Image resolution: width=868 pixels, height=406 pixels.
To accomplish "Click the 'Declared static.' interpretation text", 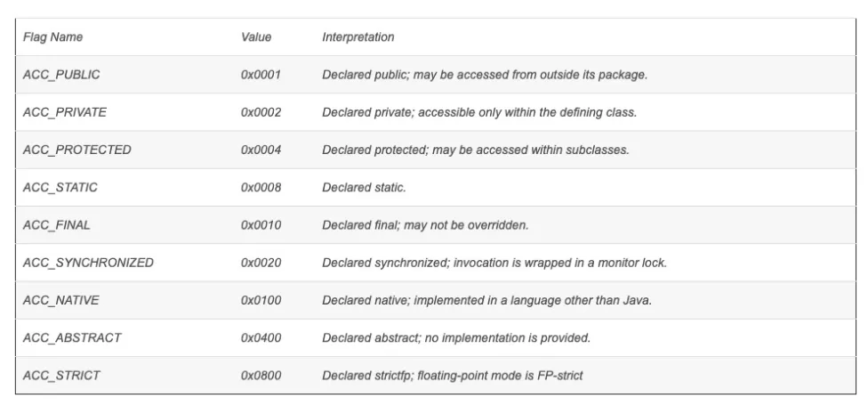I will 365,188.
